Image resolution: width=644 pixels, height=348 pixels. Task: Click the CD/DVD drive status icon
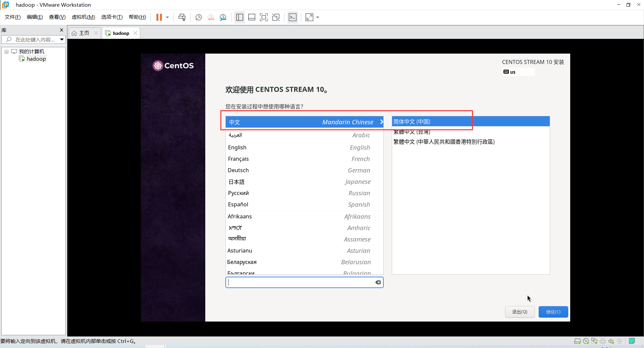tap(586, 341)
